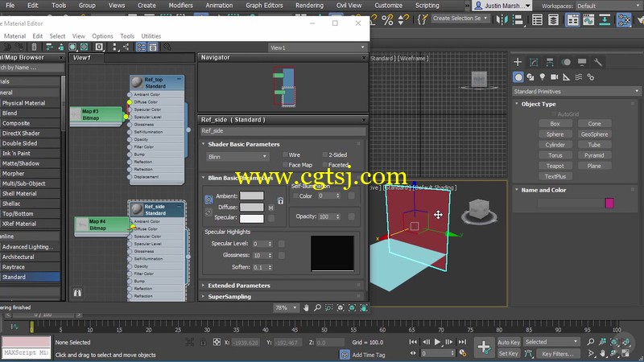Open the Blinn shader type dropdown
644x362 pixels.
[237, 157]
